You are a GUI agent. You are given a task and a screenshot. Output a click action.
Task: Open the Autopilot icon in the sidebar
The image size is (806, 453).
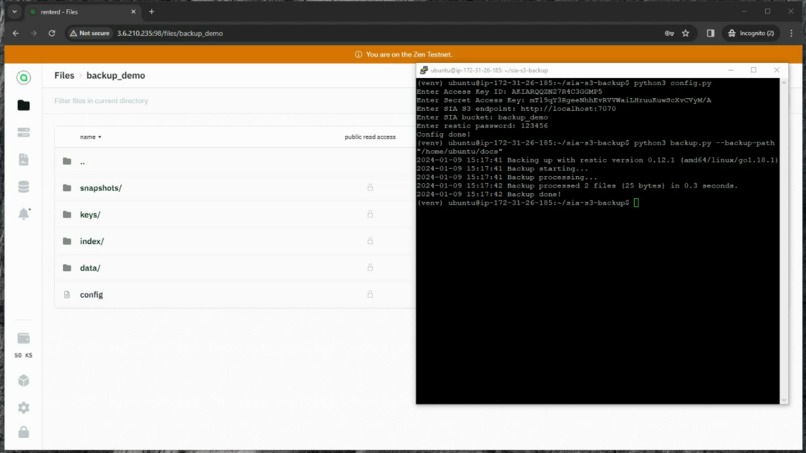23,133
